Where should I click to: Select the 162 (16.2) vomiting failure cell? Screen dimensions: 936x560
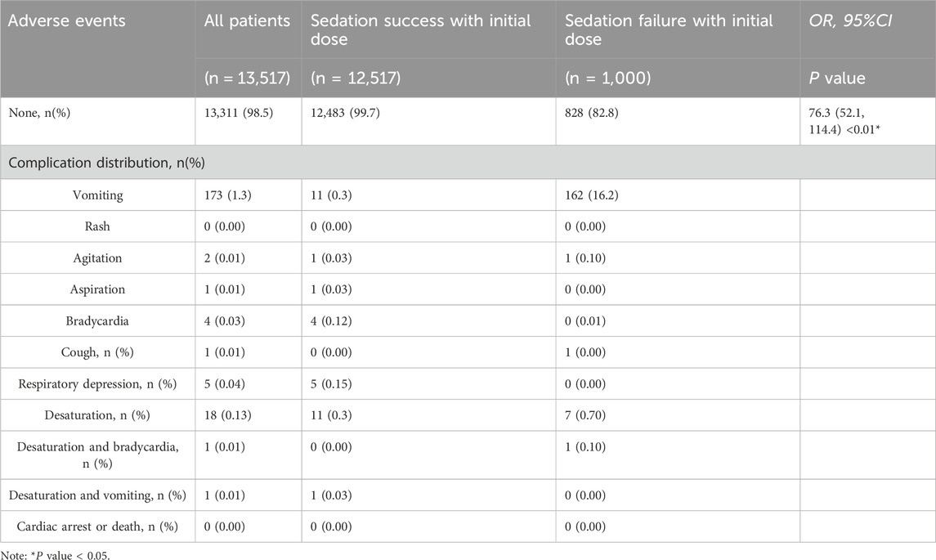(x=592, y=195)
